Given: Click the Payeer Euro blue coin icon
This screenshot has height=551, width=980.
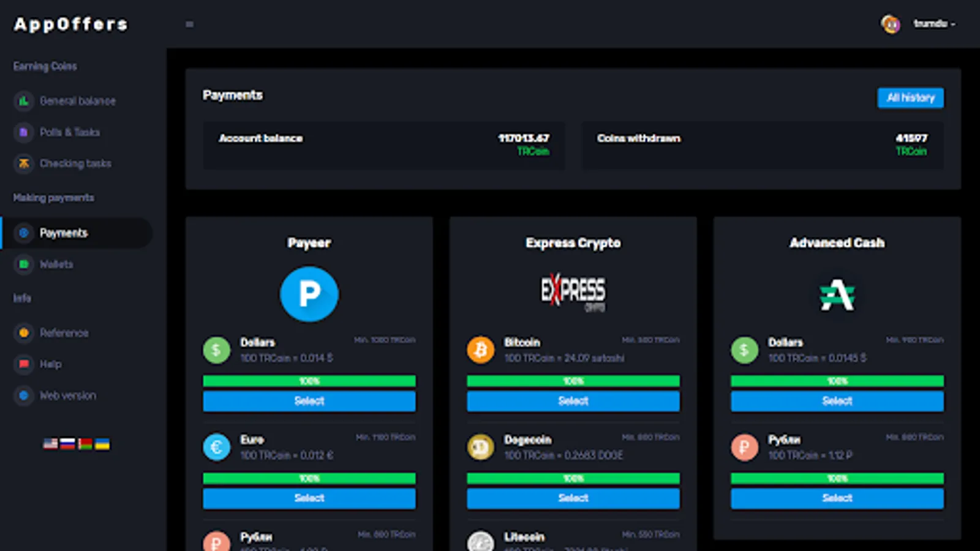Looking at the screenshot, I should pyautogui.click(x=217, y=448).
